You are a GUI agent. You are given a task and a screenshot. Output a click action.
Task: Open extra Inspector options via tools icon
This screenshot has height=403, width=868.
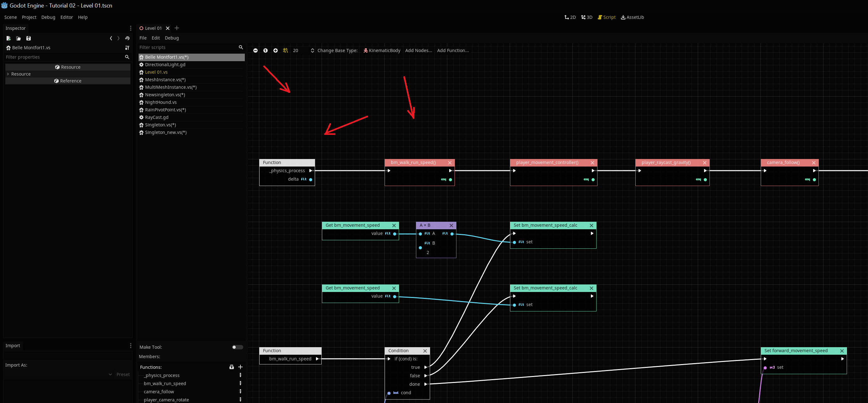tap(127, 48)
